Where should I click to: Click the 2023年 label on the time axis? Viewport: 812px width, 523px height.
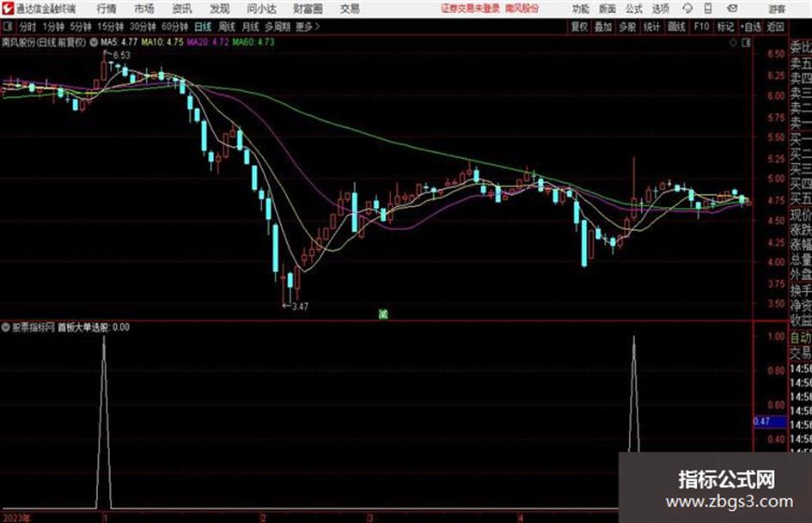pyautogui.click(x=17, y=519)
